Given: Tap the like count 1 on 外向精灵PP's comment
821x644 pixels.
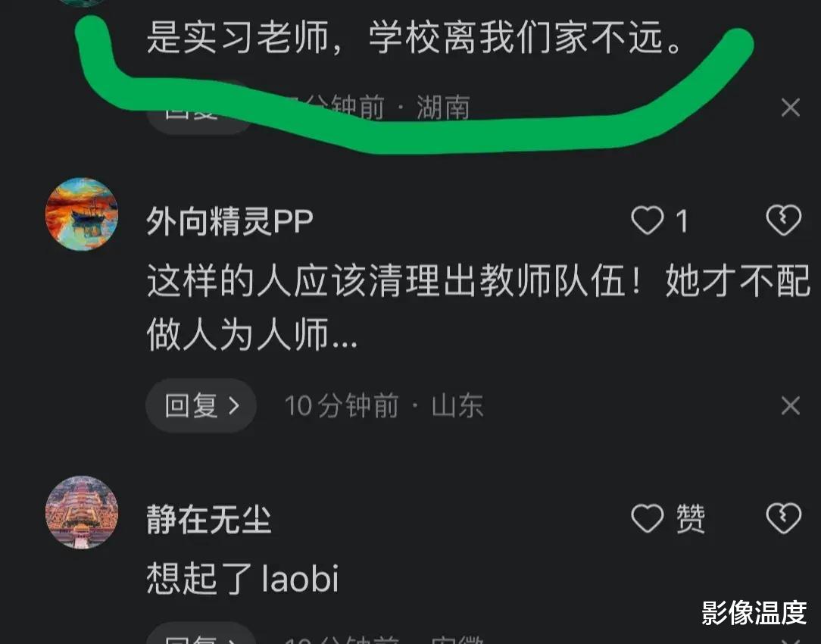Looking at the screenshot, I should pos(682,221).
